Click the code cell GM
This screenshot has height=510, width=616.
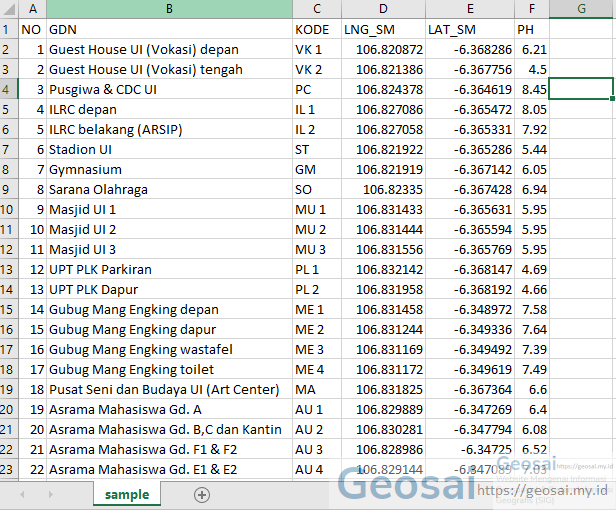[317, 169]
